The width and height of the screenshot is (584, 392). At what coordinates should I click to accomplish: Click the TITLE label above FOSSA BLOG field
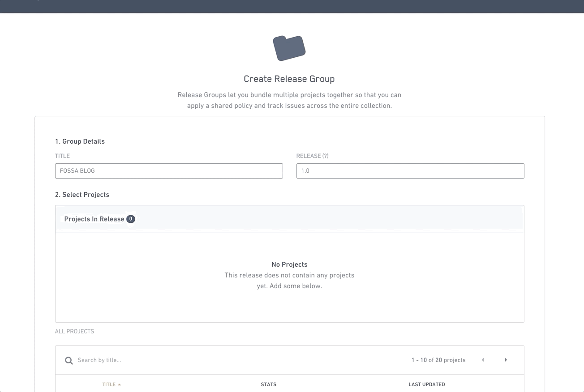(x=62, y=156)
